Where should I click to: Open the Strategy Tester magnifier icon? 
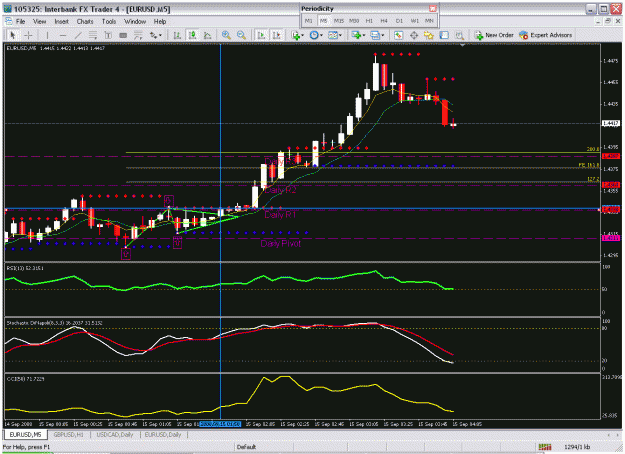click(459, 35)
